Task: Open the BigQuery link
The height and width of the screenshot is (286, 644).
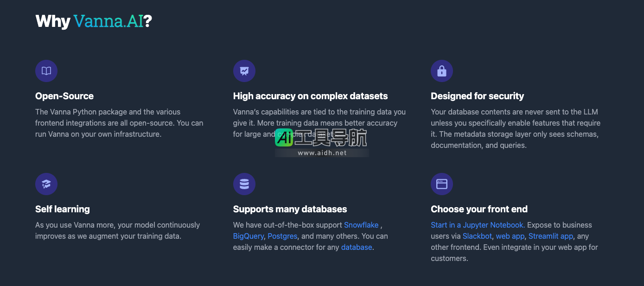Action: coord(248,236)
